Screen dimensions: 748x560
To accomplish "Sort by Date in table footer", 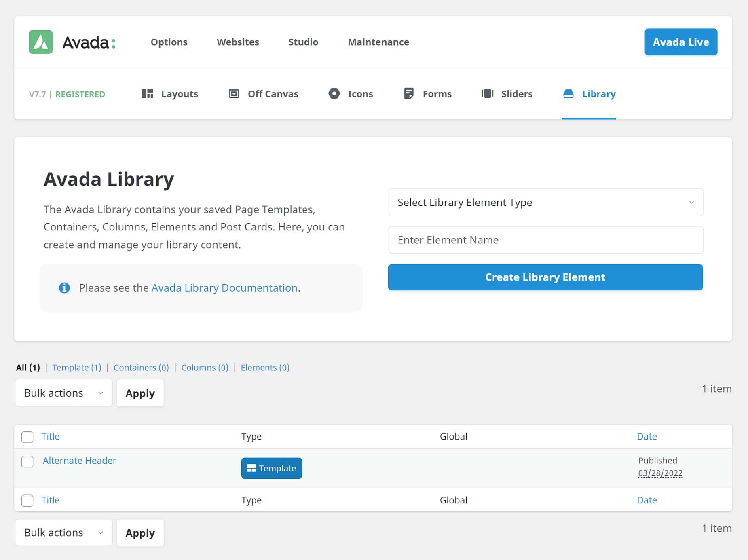I will (x=647, y=500).
